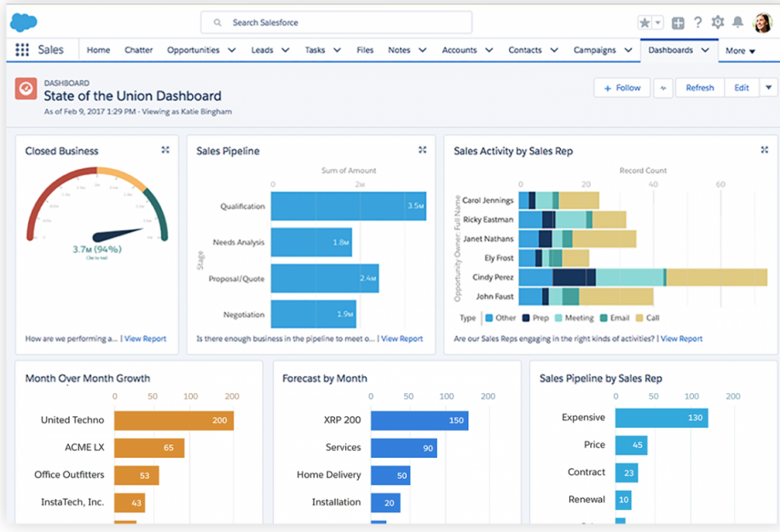Open the Opportunities tab
The height and width of the screenshot is (532, 780).
193,49
